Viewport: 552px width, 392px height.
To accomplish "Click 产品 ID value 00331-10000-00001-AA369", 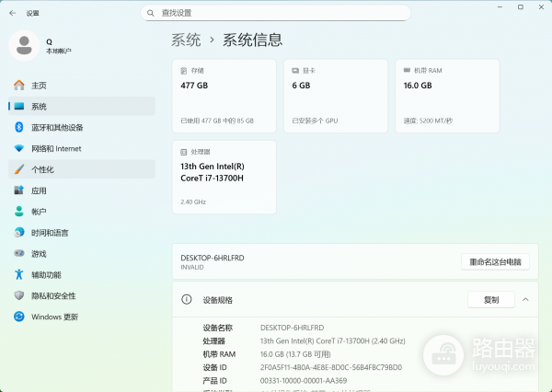I will pos(304,381).
